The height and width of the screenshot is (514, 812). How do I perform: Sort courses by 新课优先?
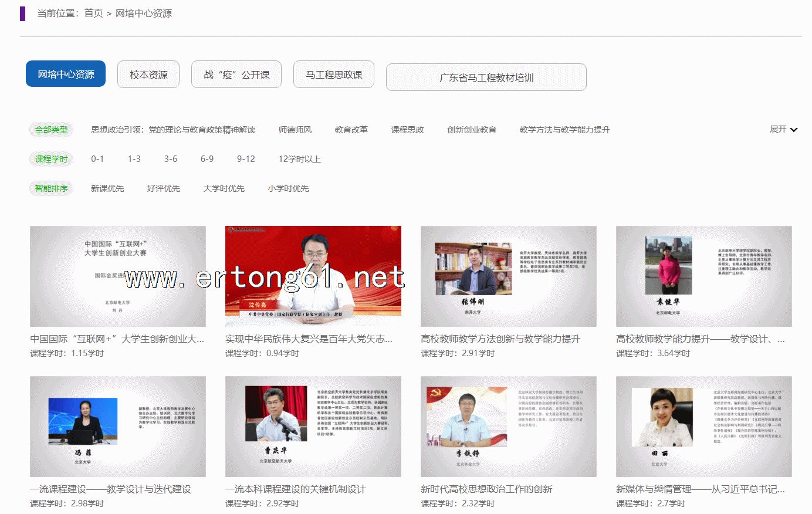pos(107,188)
